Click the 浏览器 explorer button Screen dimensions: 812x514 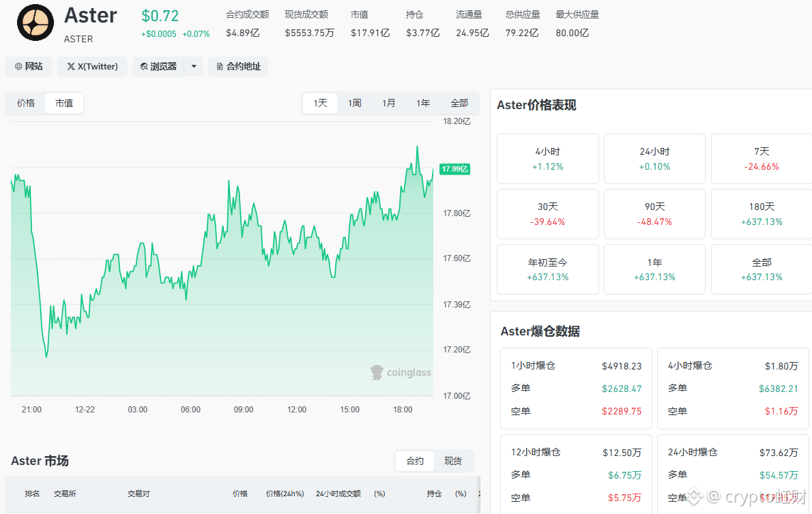pyautogui.click(x=158, y=66)
